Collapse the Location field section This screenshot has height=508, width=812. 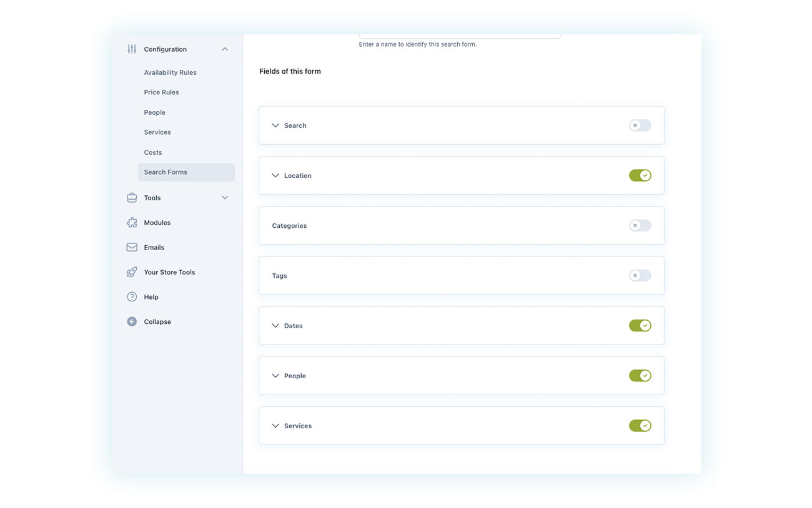coord(275,175)
